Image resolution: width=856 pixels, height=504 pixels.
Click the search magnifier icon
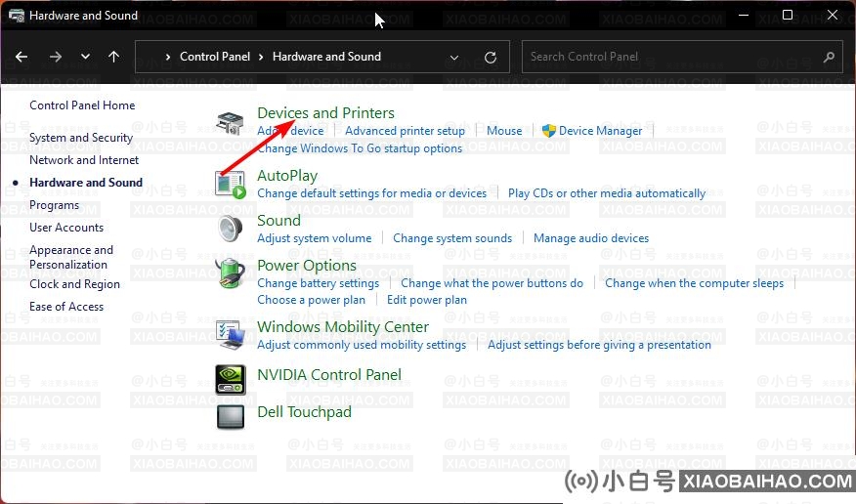829,57
